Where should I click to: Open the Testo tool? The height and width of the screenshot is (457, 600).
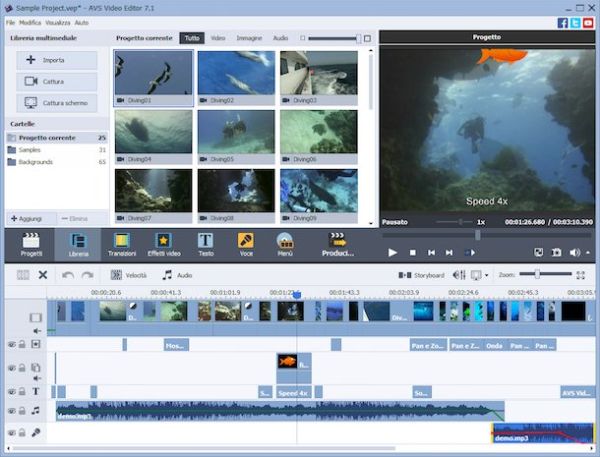point(205,245)
